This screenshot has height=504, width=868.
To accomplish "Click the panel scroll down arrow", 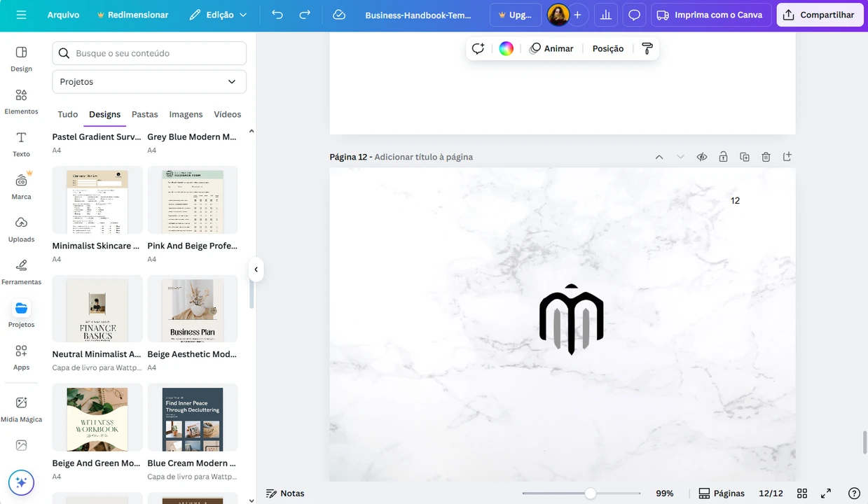I will click(x=252, y=500).
